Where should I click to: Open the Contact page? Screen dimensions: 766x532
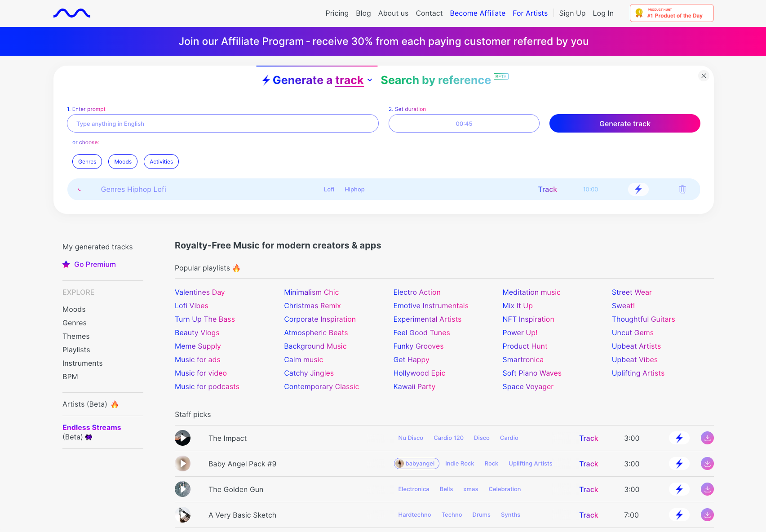point(429,13)
